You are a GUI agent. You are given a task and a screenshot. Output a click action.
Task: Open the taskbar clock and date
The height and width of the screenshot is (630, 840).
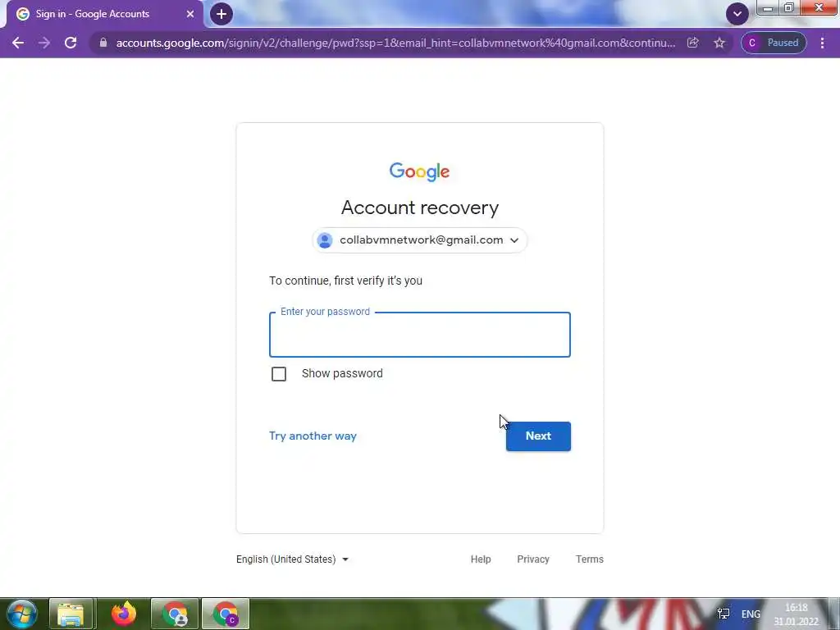pyautogui.click(x=796, y=614)
